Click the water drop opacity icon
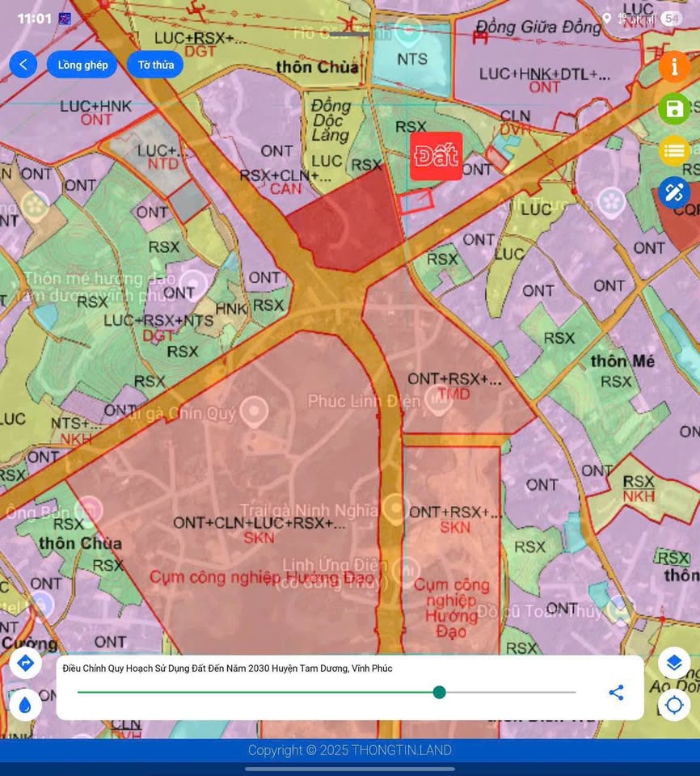 25,706
